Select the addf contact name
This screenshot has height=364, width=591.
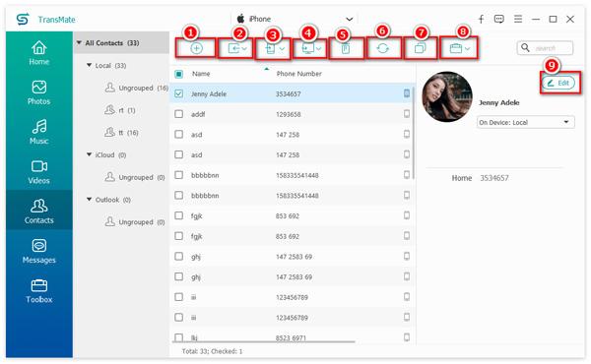pyautogui.click(x=198, y=114)
